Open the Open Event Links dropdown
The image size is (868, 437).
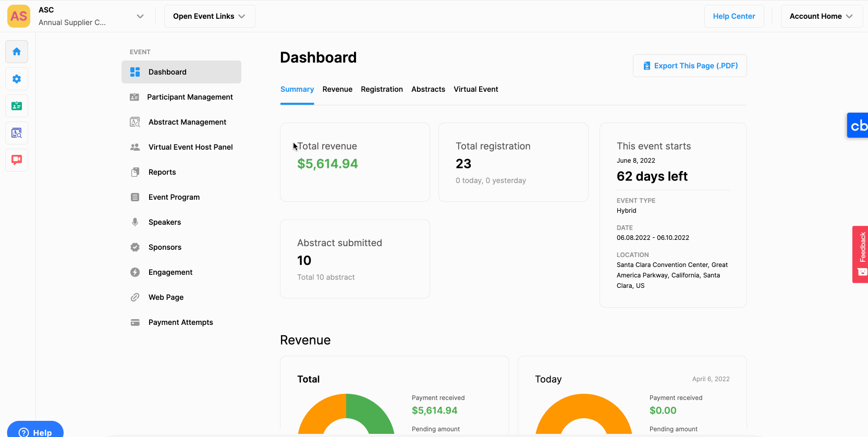pyautogui.click(x=210, y=16)
